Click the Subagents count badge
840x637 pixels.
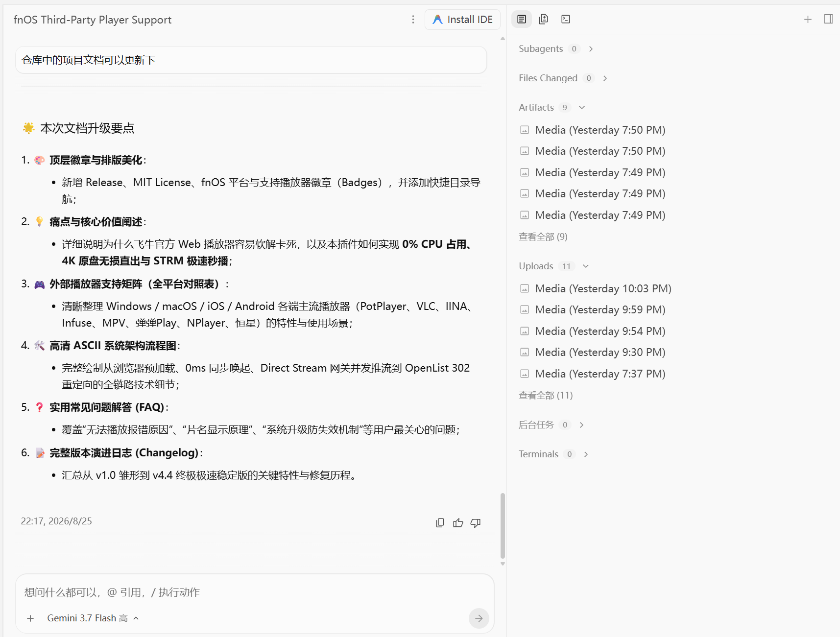pos(574,49)
